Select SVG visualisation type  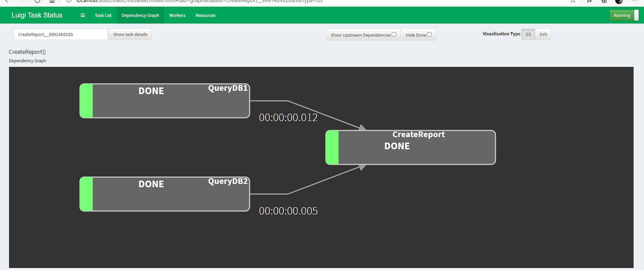543,34
